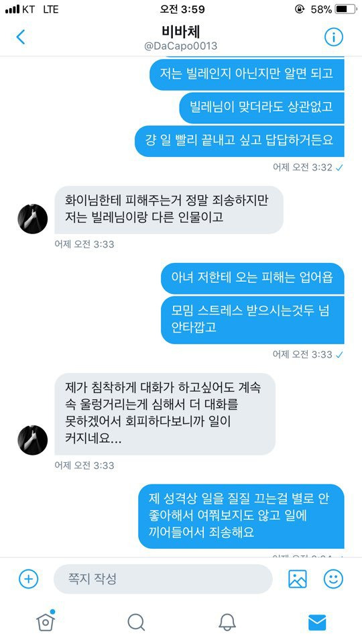Screen dimensions: 362x644
Task: Tap sender avatar beside 제가 침착하게 message
Action: coord(33,440)
